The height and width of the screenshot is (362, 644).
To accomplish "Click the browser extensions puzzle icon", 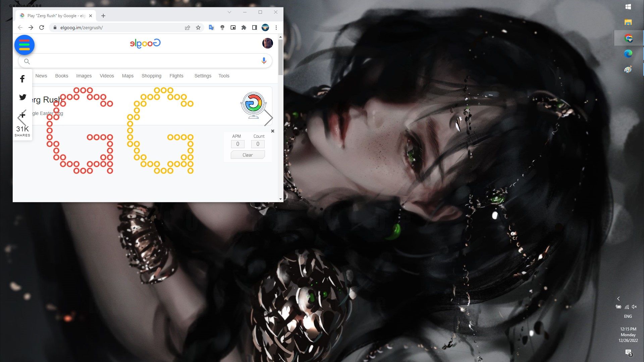I will coord(244,28).
